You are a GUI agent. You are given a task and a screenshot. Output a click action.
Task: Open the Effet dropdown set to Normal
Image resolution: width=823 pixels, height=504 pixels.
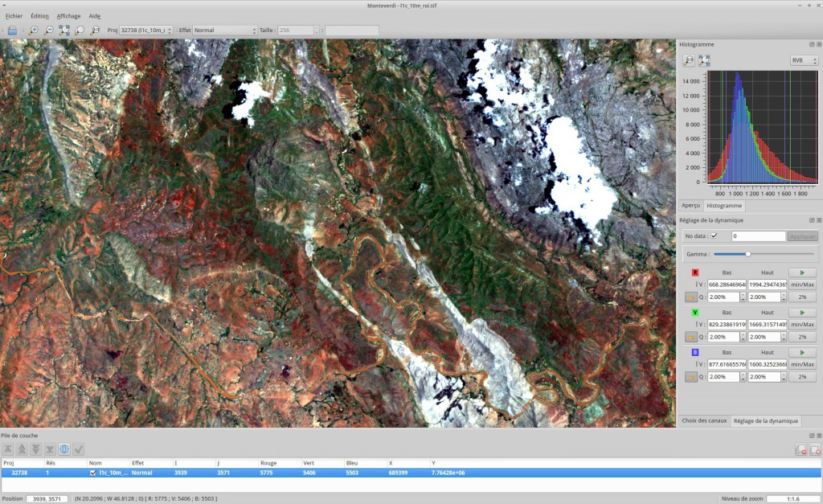224,31
